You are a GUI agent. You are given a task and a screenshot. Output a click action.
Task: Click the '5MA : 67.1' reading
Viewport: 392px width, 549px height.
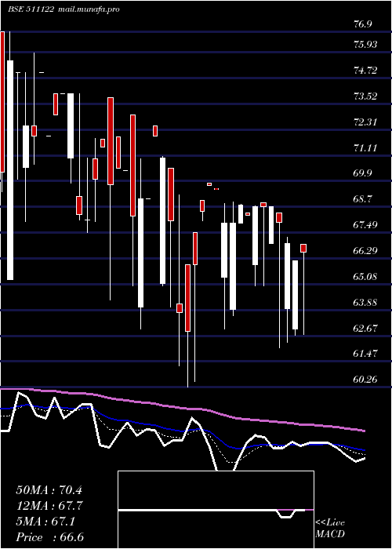click(x=45, y=522)
